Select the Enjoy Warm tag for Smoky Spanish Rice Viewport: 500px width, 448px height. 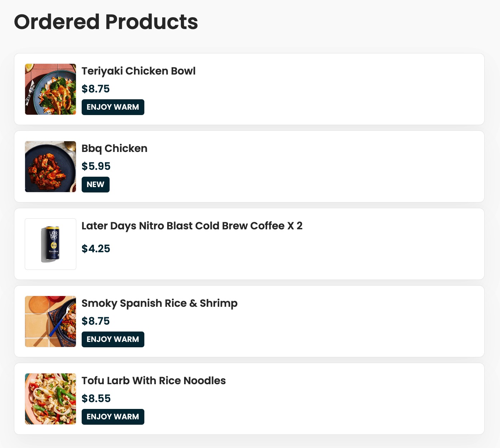point(113,339)
